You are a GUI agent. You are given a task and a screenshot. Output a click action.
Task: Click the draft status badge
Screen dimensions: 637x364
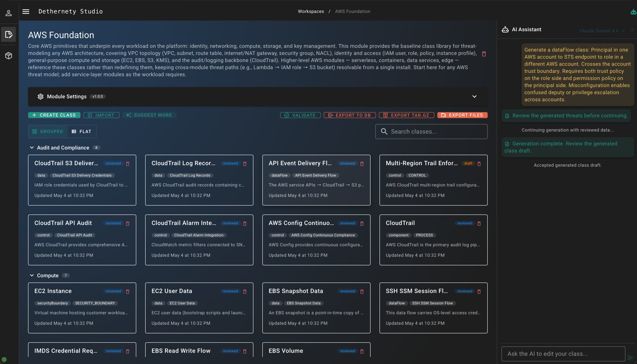(468, 163)
